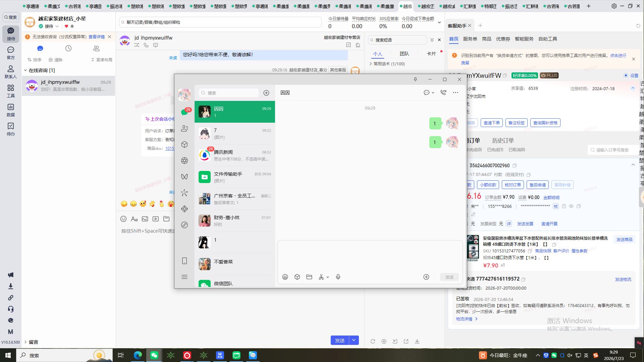This screenshot has width=644, height=362.
Task: Open 历史订单 tab
Action: point(503,140)
